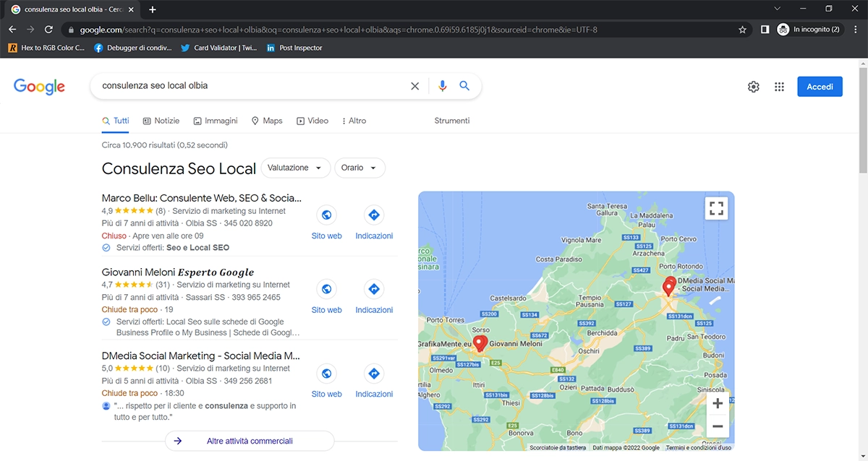The image size is (868, 461).
Task: Zoom out on the map
Action: (718, 426)
